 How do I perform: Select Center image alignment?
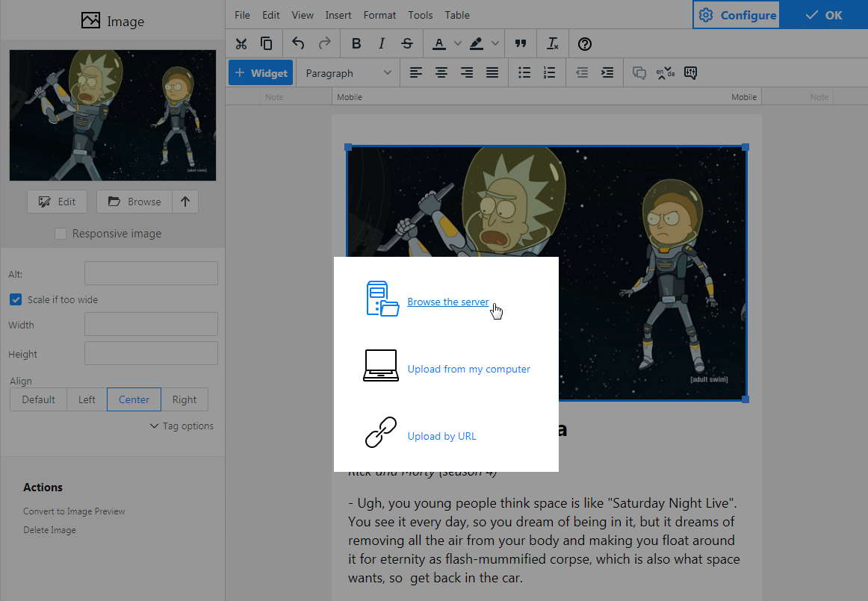pyautogui.click(x=134, y=399)
